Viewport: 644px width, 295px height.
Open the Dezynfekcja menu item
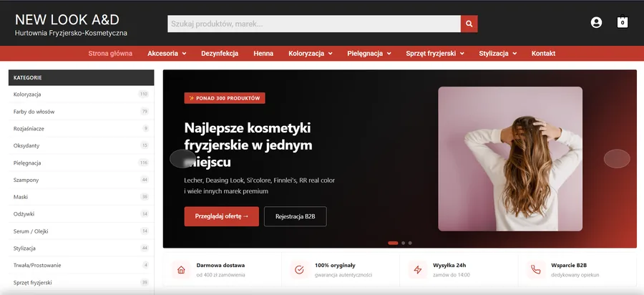[220, 54]
